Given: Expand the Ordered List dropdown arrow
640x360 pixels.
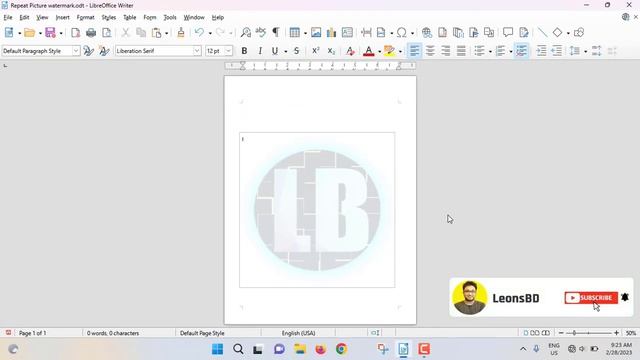Looking at the screenshot, I should 511,51.
